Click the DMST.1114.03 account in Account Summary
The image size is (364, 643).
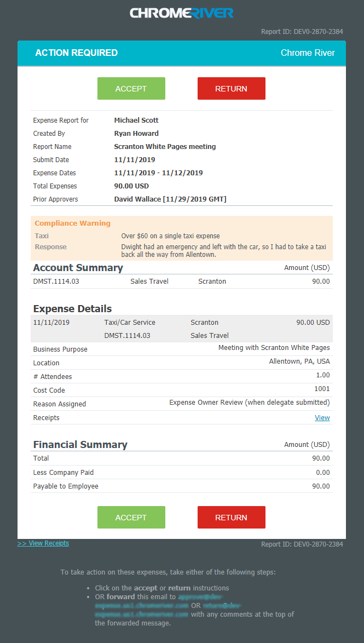[x=56, y=282]
